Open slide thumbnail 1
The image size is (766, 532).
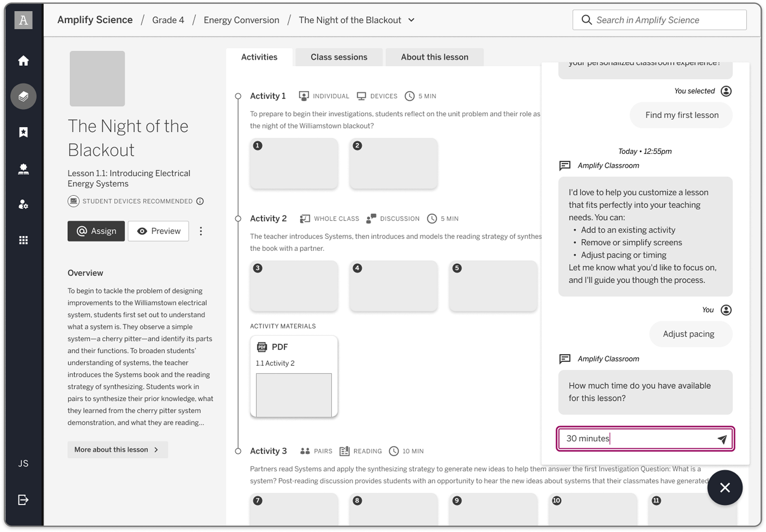[x=294, y=163]
